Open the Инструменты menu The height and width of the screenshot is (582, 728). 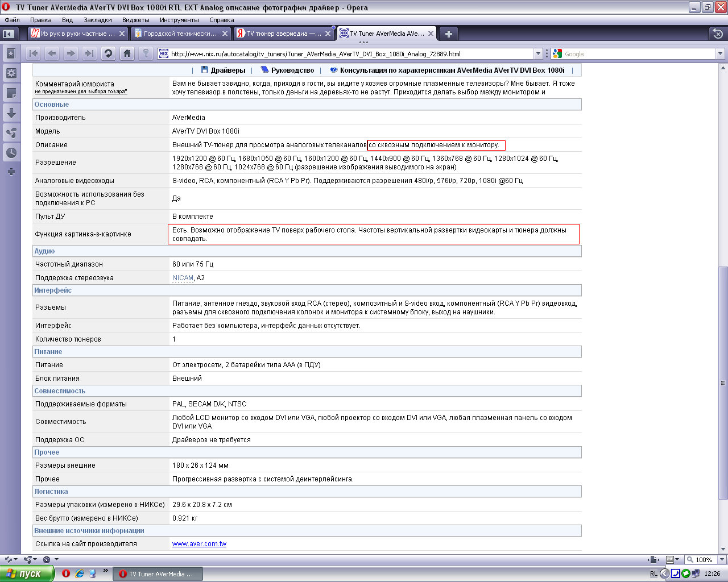click(179, 20)
